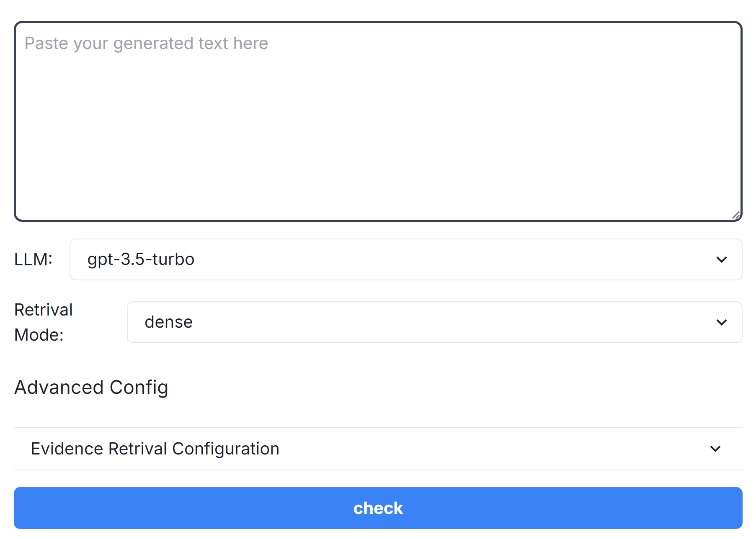The height and width of the screenshot is (539, 756).
Task: Expand the Evidence Retrival Configuration section
Action: coord(377,449)
